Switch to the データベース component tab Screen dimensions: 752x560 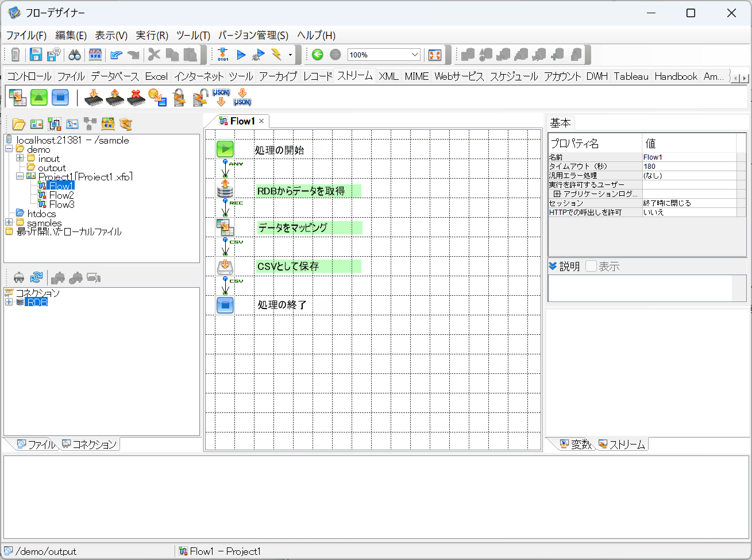coord(114,76)
